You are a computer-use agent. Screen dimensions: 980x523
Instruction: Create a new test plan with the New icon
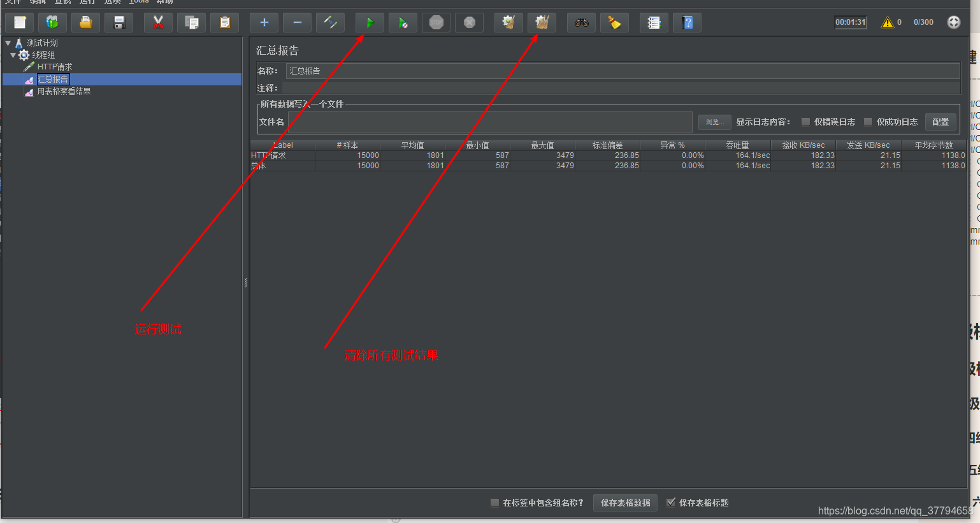pyautogui.click(x=20, y=23)
